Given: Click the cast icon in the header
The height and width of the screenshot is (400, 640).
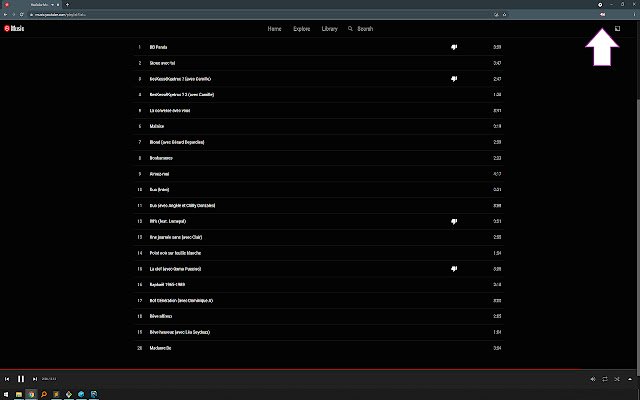Looking at the screenshot, I should tap(618, 29).
